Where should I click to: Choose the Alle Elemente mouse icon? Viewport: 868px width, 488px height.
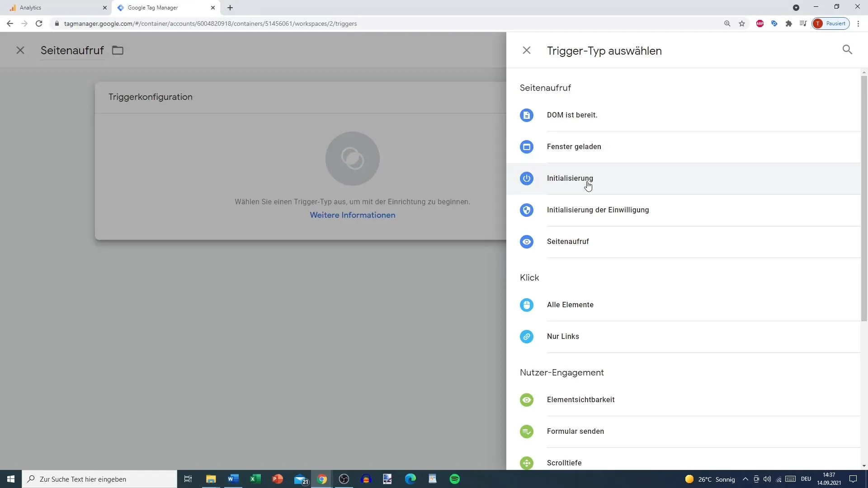point(527,305)
